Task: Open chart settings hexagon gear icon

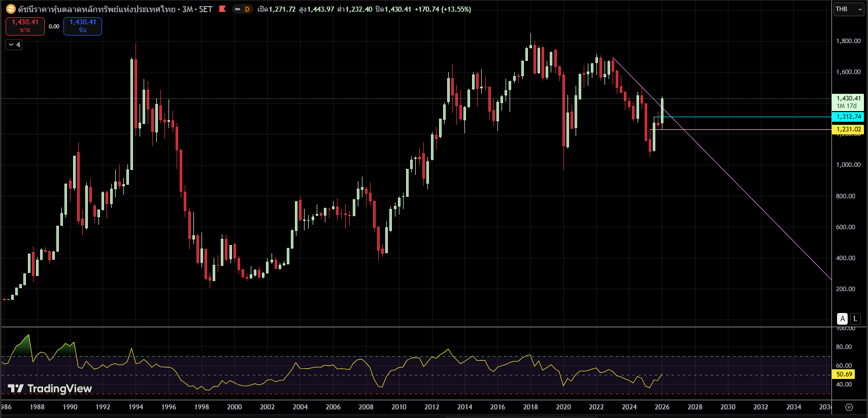Action: (x=849, y=407)
